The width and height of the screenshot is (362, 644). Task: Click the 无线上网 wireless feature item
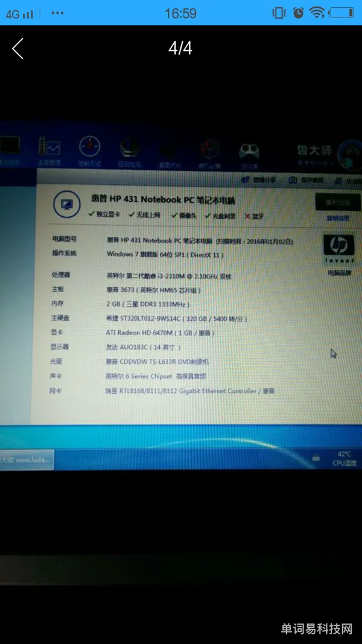(144, 215)
